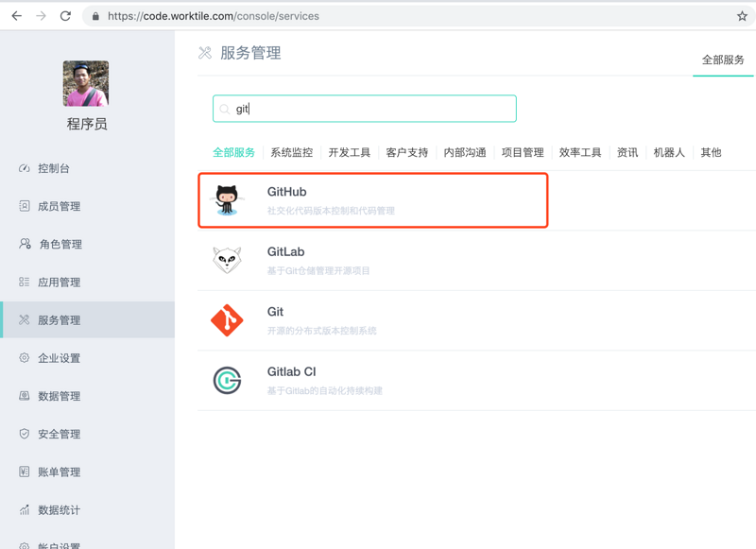Click the 控制台 dashboard gauge icon

pos(25,168)
